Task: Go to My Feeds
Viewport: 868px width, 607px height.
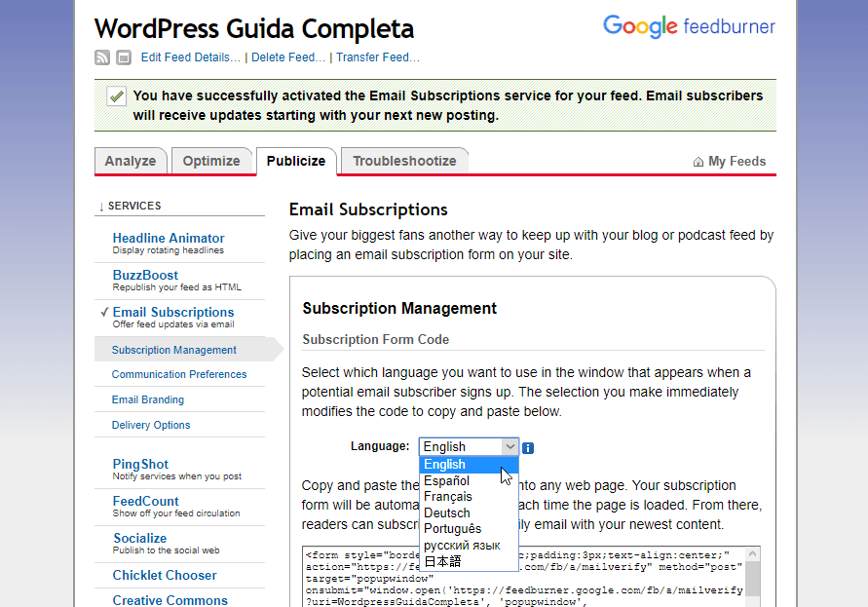Action: [736, 162]
